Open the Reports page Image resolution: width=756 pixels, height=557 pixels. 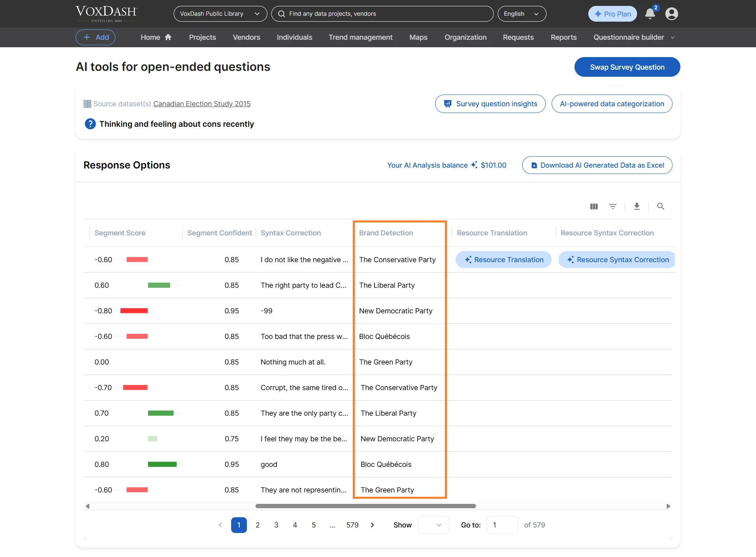(563, 37)
